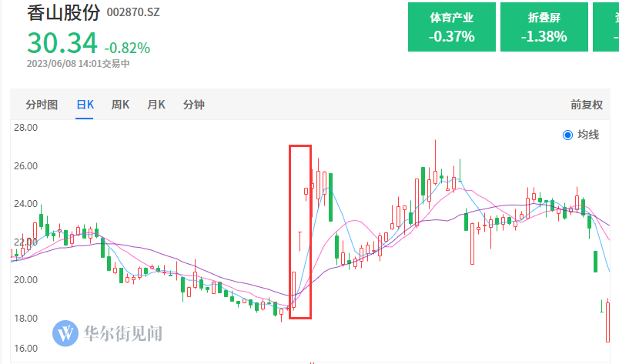Click the last red candlestick near 17
The height and width of the screenshot is (364, 619).
point(608,321)
